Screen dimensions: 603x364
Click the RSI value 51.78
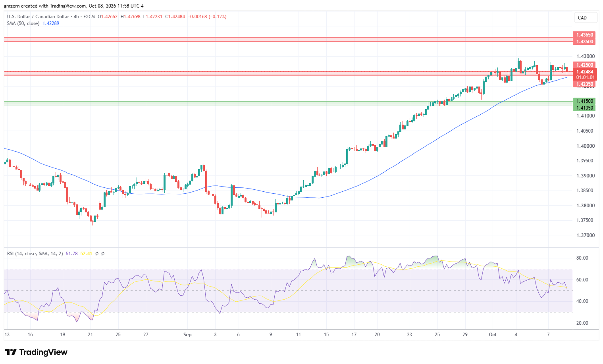click(72, 254)
